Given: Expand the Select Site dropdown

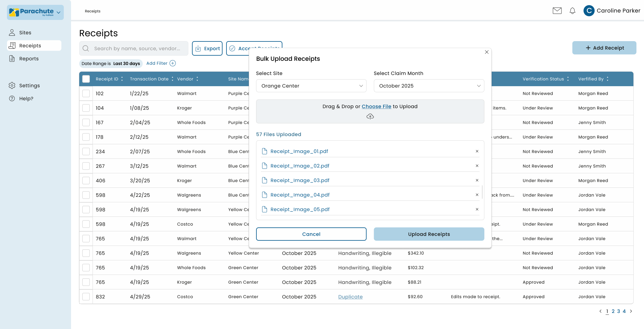Looking at the screenshot, I should point(311,86).
